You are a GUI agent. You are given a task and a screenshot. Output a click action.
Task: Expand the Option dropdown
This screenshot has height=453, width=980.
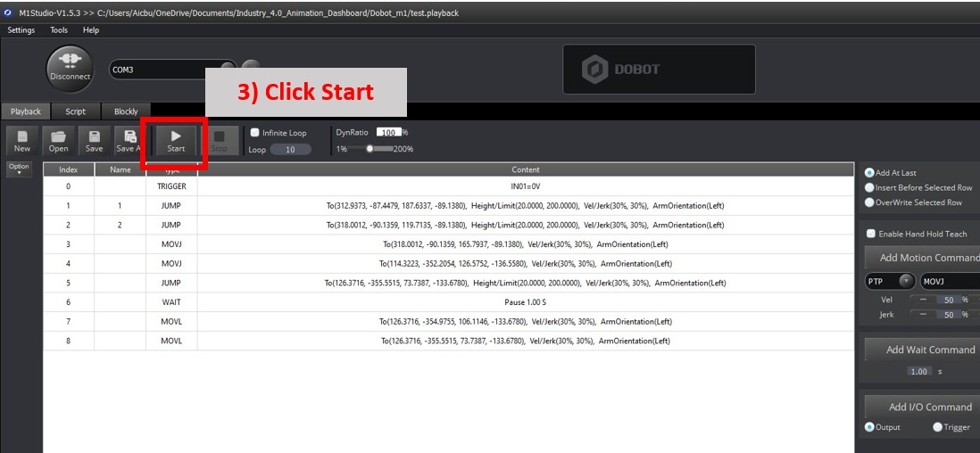click(19, 169)
